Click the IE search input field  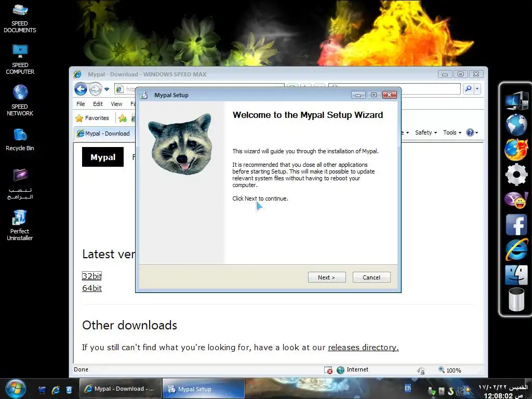395,88
